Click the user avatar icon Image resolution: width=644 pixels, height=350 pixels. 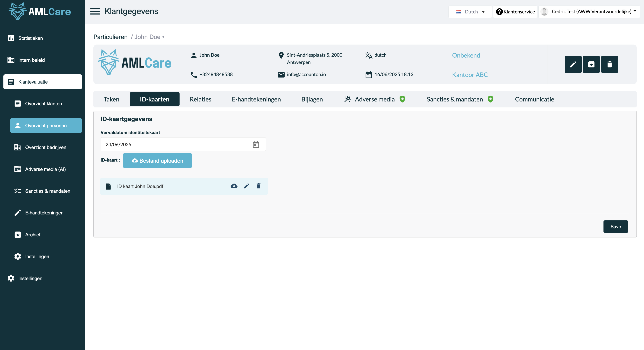coord(544,12)
